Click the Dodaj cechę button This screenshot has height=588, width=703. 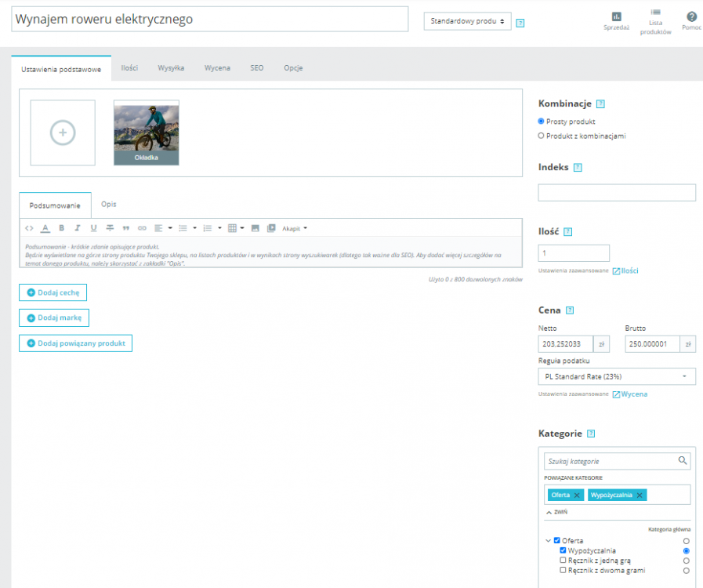[x=53, y=292]
